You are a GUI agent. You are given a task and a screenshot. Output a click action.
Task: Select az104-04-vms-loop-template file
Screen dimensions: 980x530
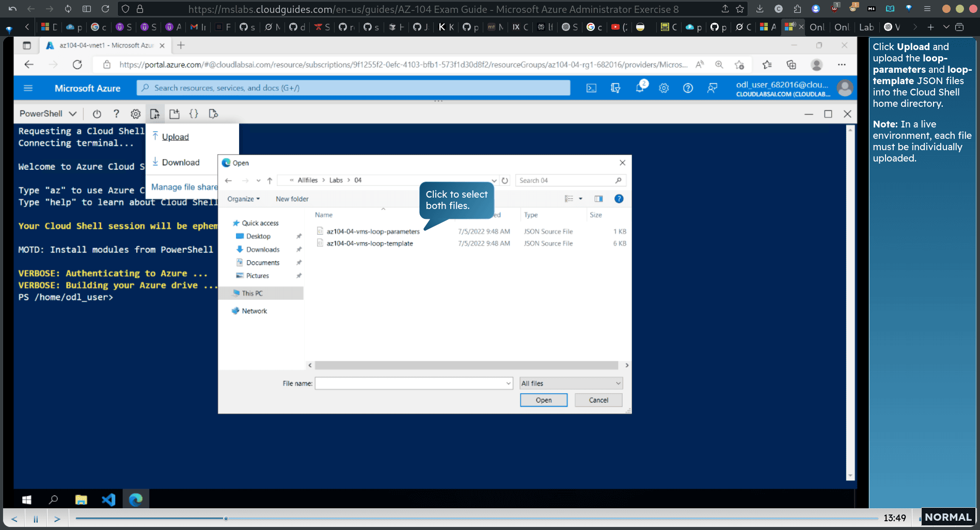pos(370,244)
